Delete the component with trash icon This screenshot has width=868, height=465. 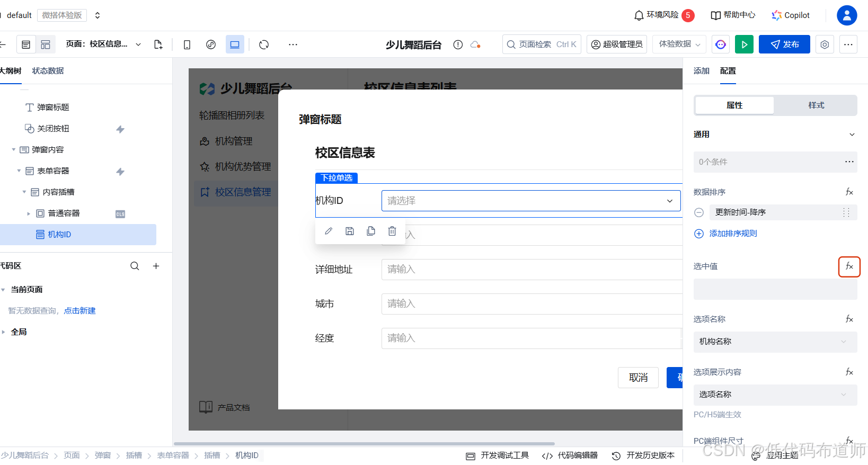pyautogui.click(x=392, y=231)
